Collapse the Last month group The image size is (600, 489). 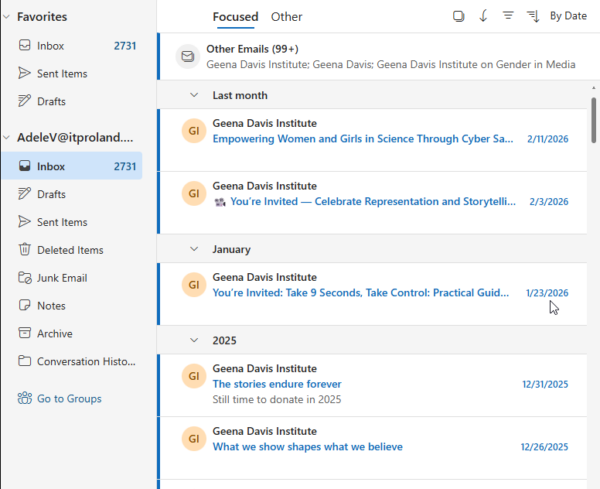click(x=194, y=95)
